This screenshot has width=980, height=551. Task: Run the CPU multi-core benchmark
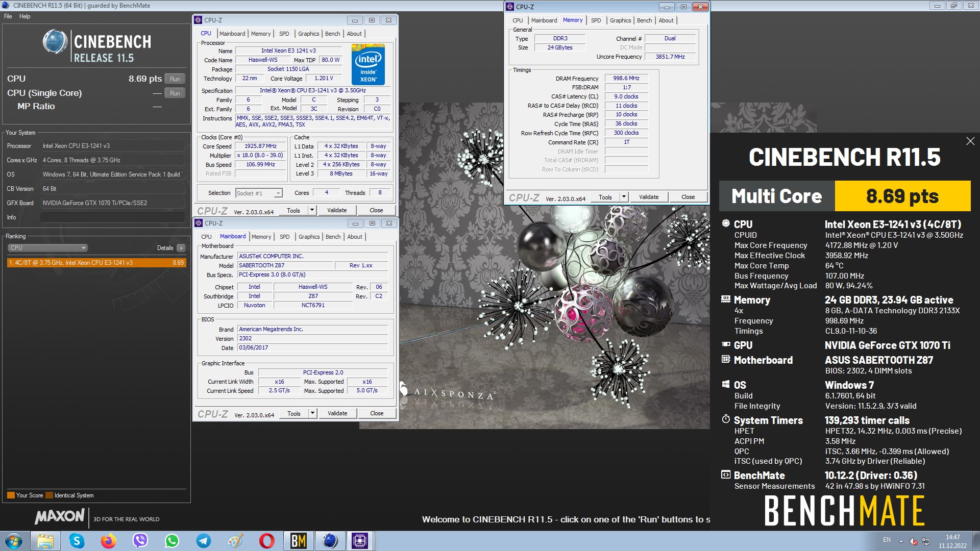175,79
